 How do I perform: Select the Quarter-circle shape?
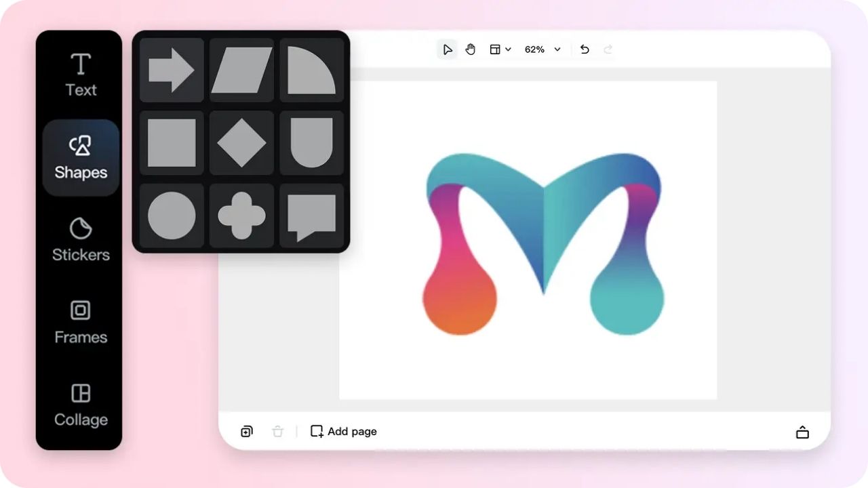[312, 69]
